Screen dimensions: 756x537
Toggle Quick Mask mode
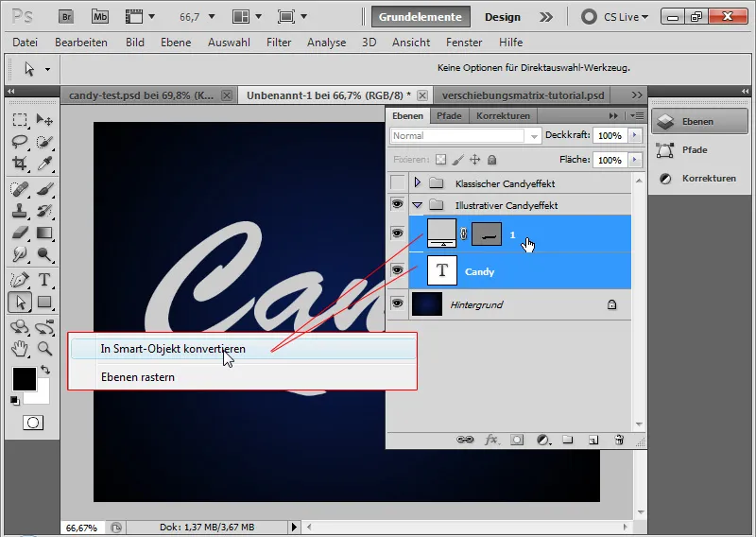tap(33, 423)
